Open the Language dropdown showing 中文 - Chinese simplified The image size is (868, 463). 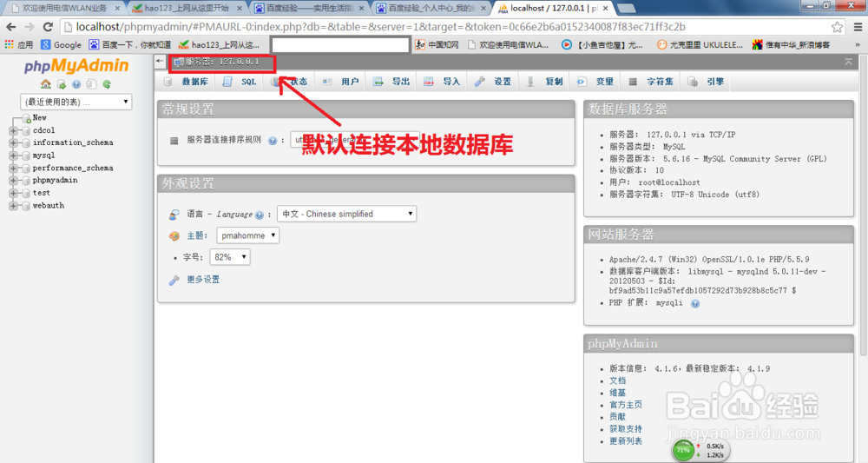pyautogui.click(x=346, y=214)
